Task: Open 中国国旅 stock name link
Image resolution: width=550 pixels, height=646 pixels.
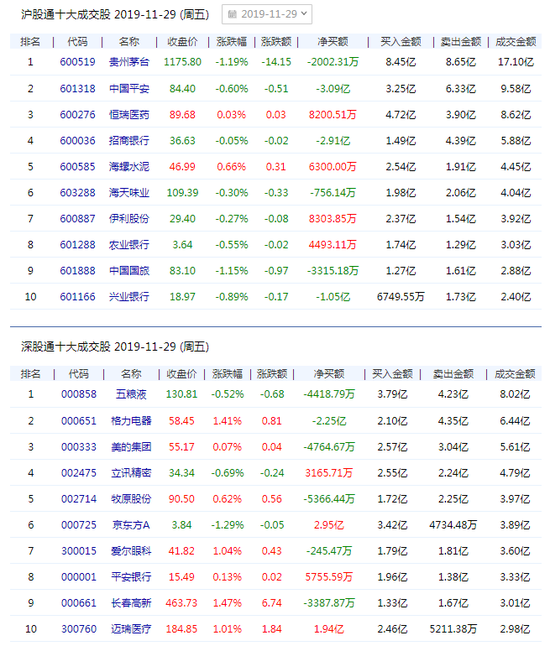Action: (x=129, y=271)
